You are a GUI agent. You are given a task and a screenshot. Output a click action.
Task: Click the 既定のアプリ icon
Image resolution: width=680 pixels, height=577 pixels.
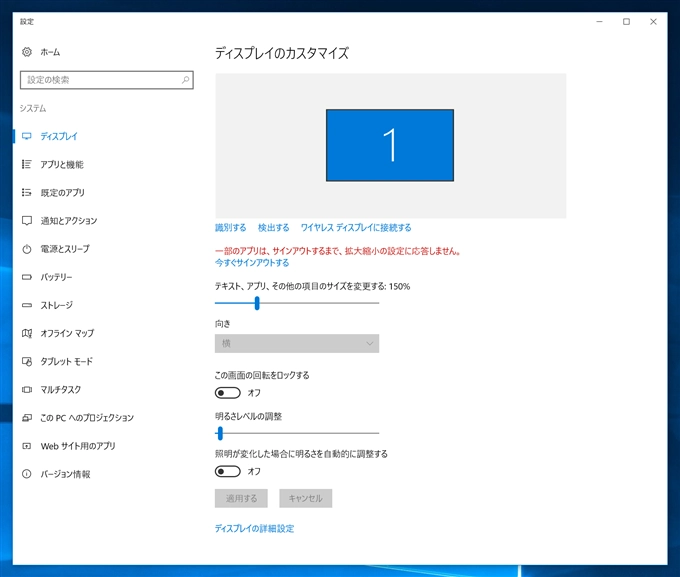27,193
